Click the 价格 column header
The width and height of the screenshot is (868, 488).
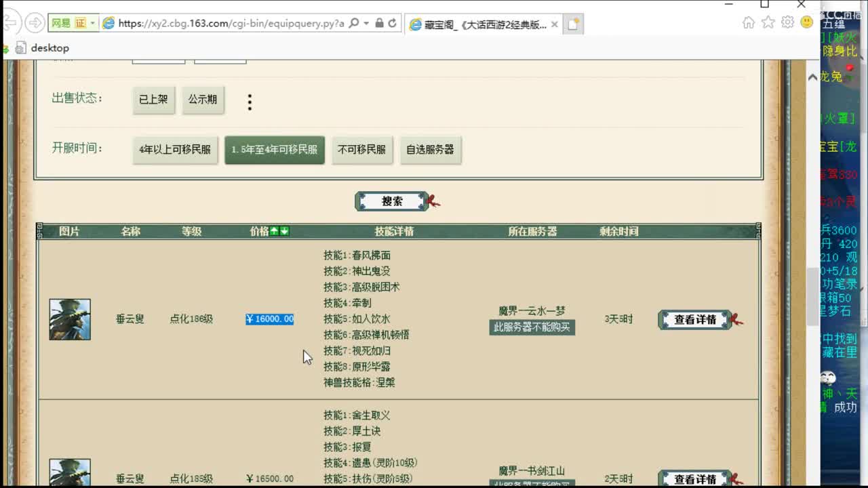pyautogui.click(x=259, y=231)
